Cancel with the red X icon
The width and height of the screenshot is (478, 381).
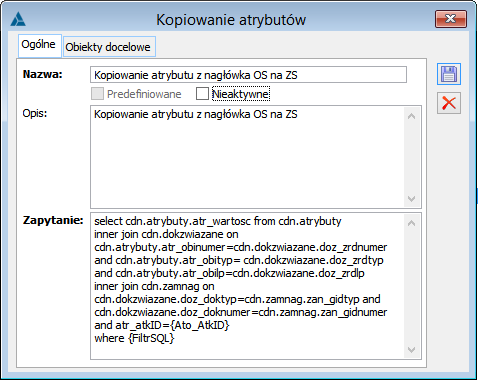click(449, 103)
